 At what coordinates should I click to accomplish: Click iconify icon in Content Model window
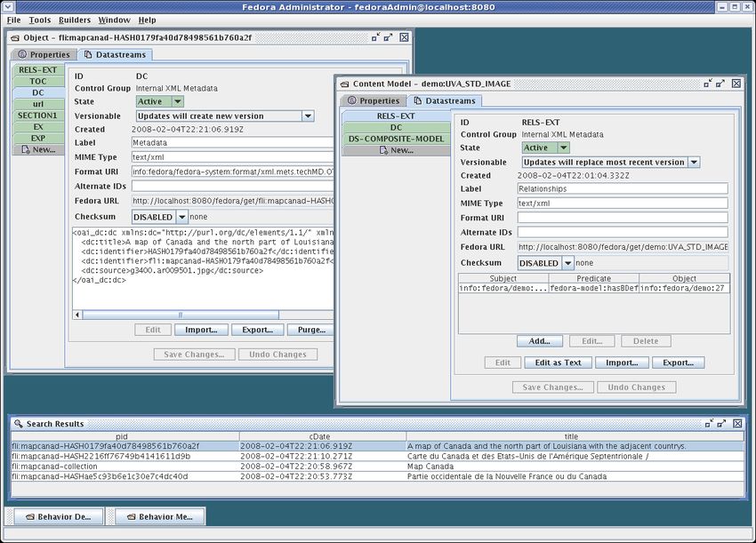(x=708, y=84)
